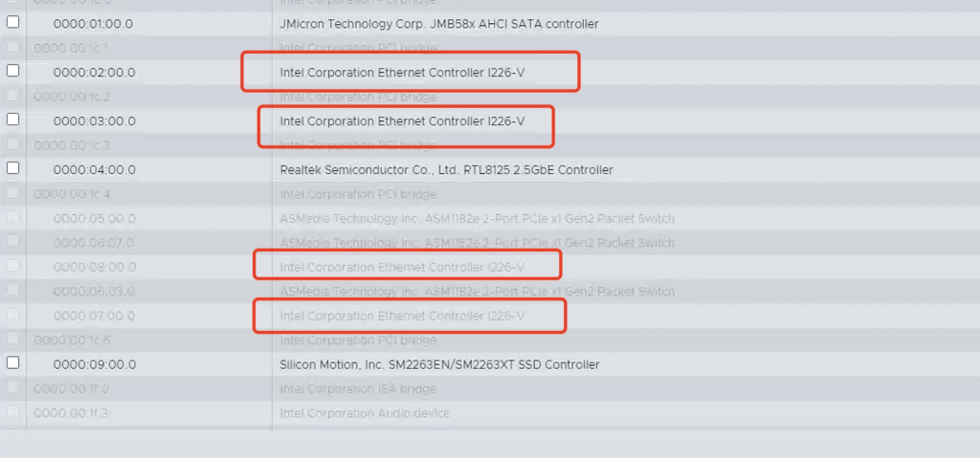Select Intel I226-V device name at 0000:02:00.0
The width and height of the screenshot is (980, 458).
[x=402, y=73]
